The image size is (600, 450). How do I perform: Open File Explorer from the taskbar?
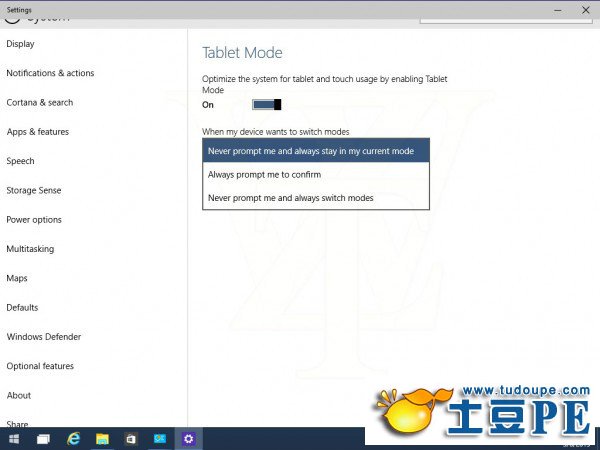tap(102, 439)
